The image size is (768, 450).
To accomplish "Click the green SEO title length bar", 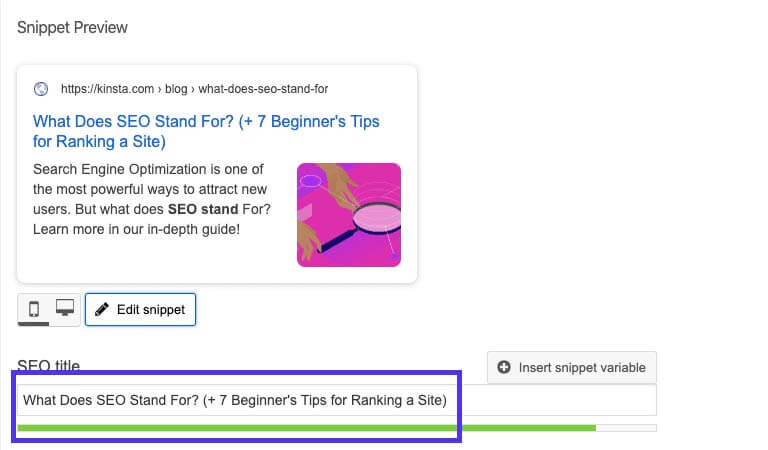I will 307,428.
